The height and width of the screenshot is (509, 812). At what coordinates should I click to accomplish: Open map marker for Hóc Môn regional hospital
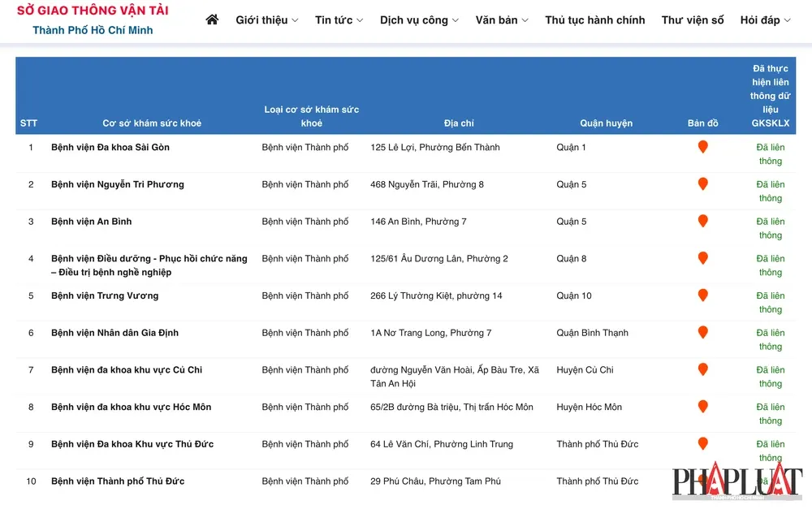click(702, 407)
